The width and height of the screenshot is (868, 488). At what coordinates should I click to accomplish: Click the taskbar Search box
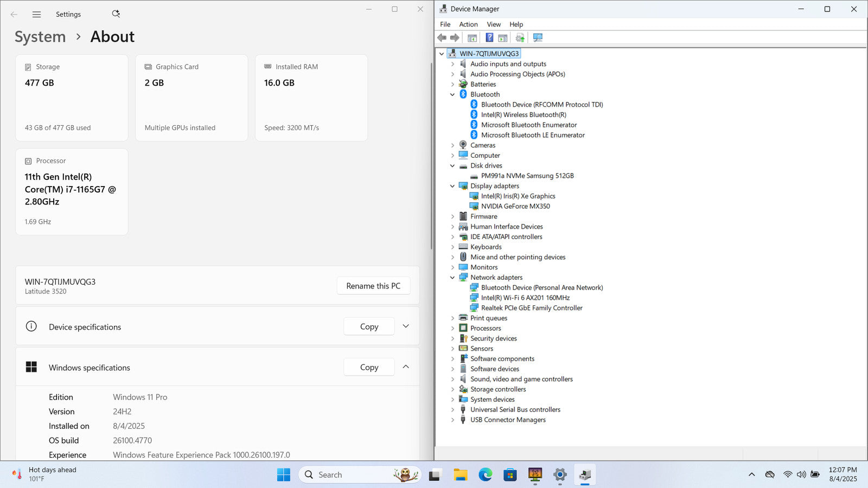coord(347,475)
